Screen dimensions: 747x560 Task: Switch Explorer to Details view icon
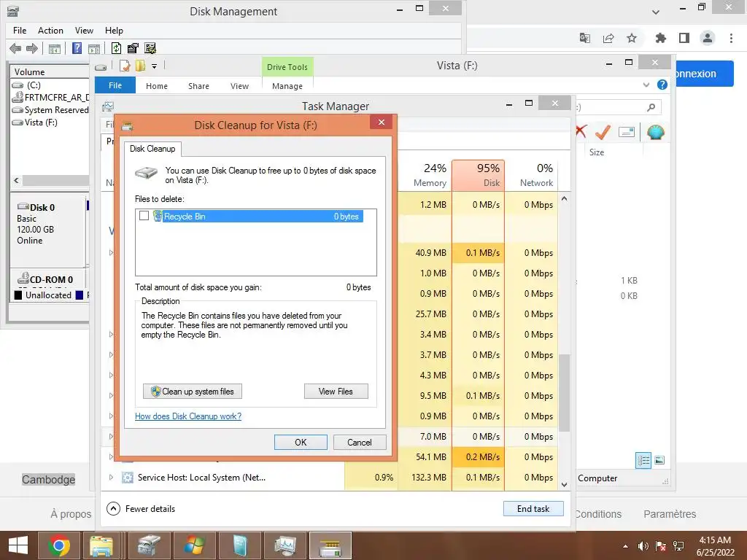(643, 460)
